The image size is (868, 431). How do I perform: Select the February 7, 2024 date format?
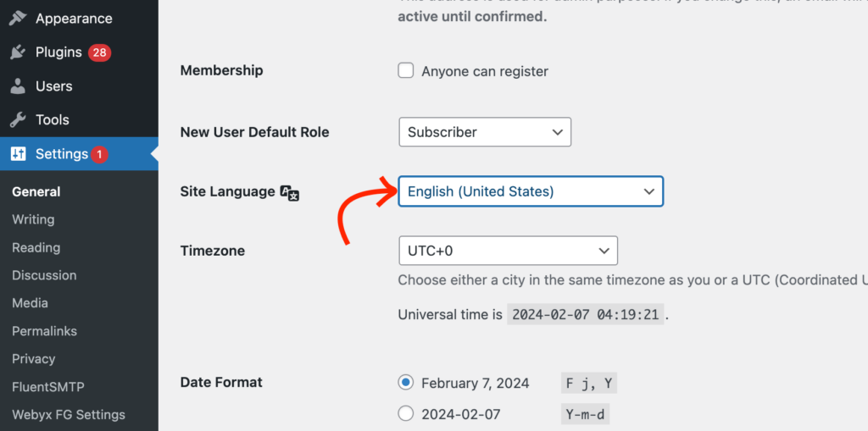pyautogui.click(x=406, y=383)
